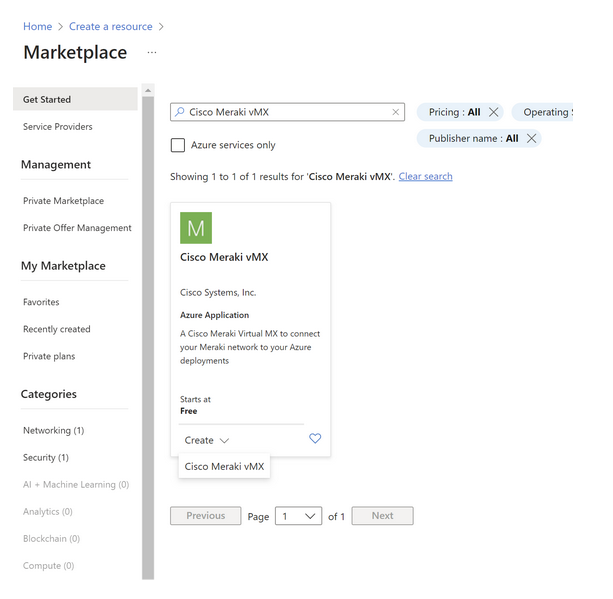This screenshot has width=613, height=599.
Task: Click the 'Starts at Free' price text
Action: [x=195, y=405]
